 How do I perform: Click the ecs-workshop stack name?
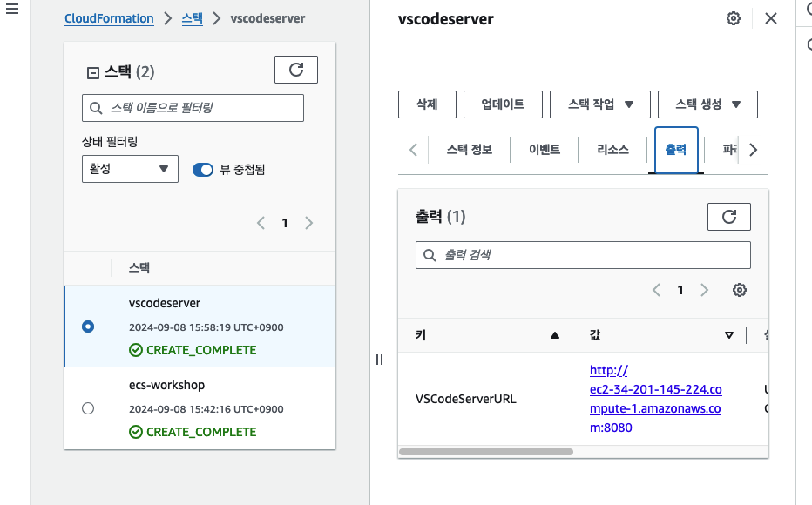tap(166, 385)
